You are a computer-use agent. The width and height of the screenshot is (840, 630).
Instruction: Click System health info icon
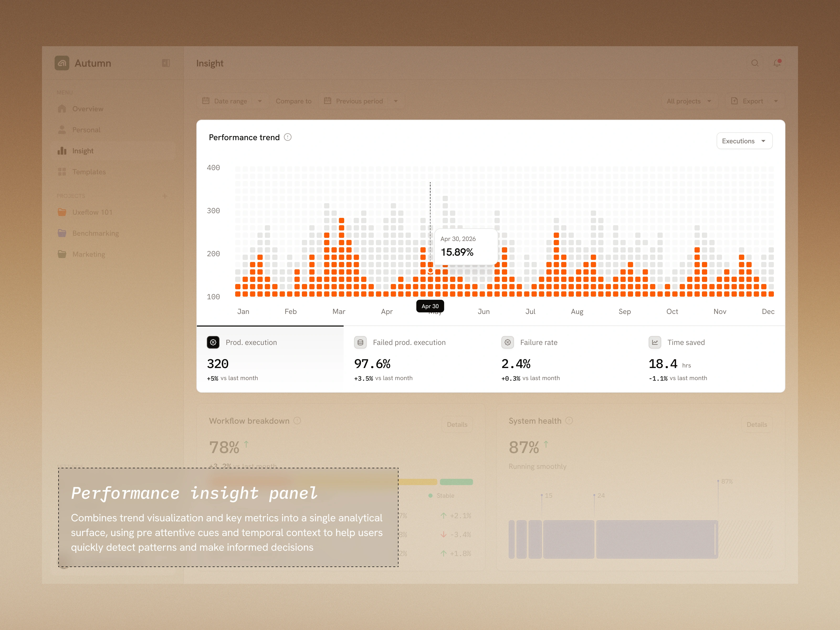coord(569,421)
